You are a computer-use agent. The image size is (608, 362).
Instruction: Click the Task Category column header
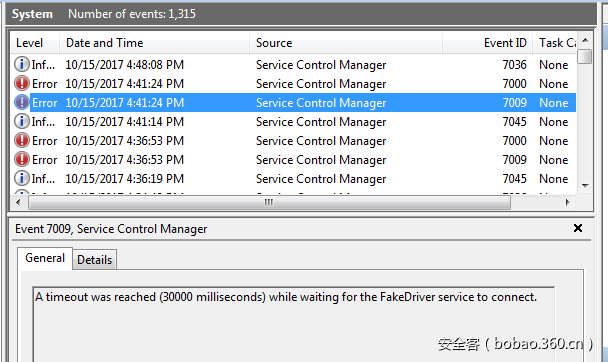[x=555, y=43]
